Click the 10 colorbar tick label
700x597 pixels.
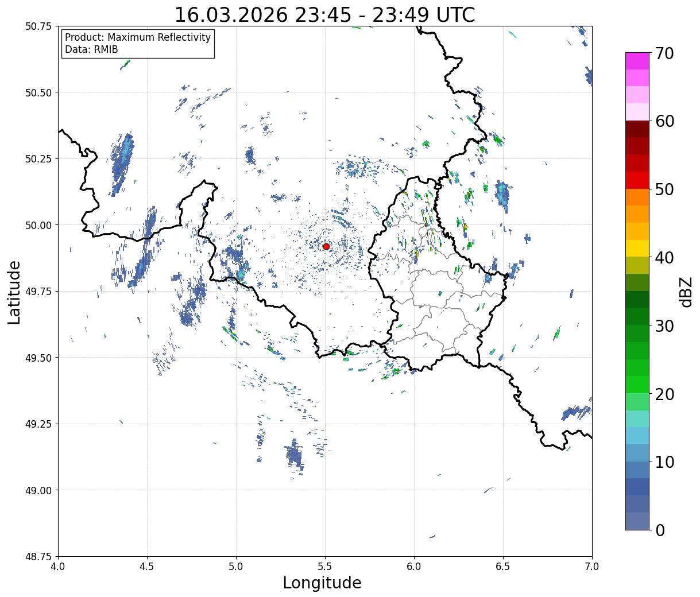click(664, 462)
